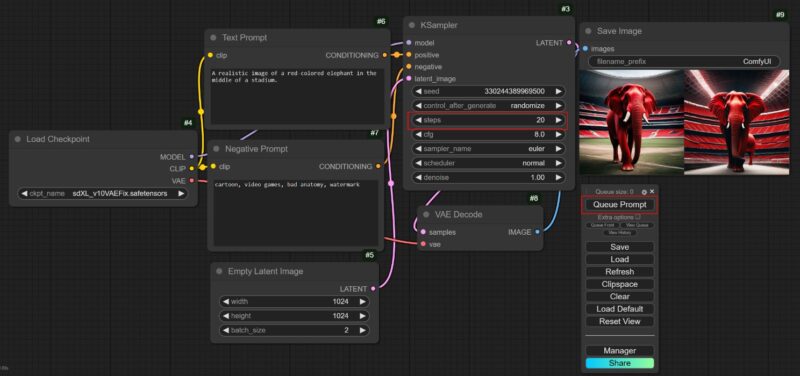This screenshot has height=376, width=800.
Task: Click the latent_image input socket on KSampler
Action: point(409,79)
